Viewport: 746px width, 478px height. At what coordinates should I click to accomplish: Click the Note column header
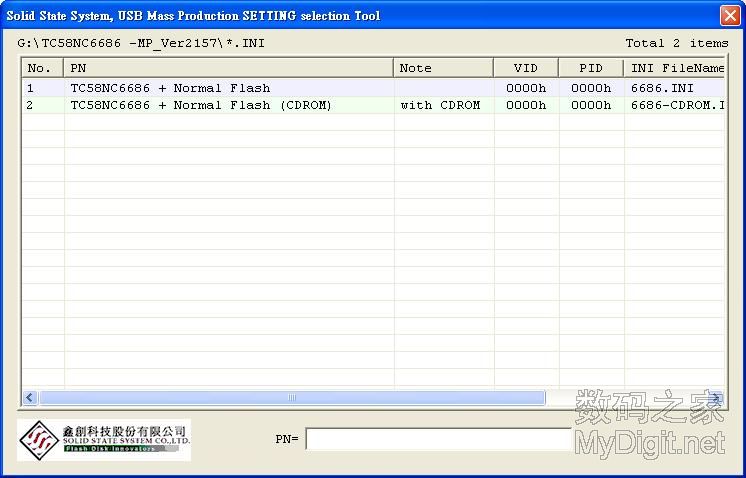pos(443,68)
